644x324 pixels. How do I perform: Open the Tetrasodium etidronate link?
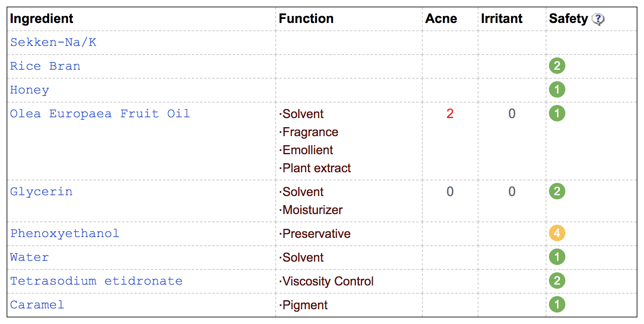tap(96, 281)
